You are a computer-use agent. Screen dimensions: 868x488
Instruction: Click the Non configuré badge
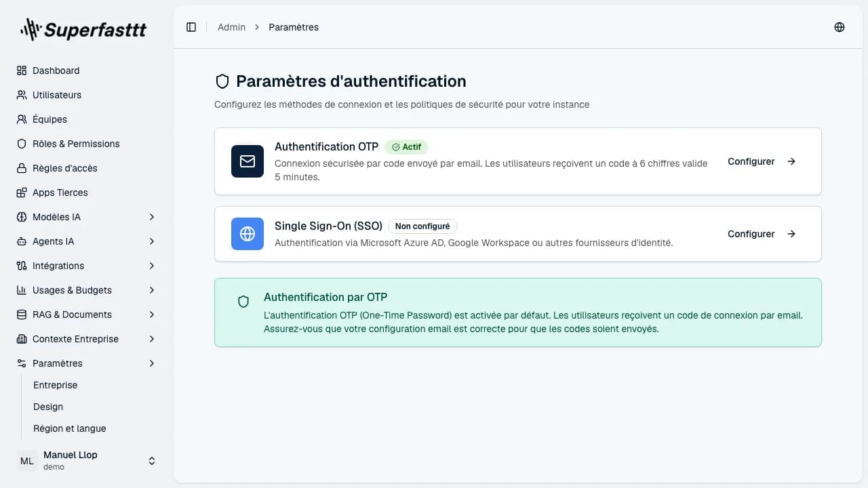coord(422,226)
